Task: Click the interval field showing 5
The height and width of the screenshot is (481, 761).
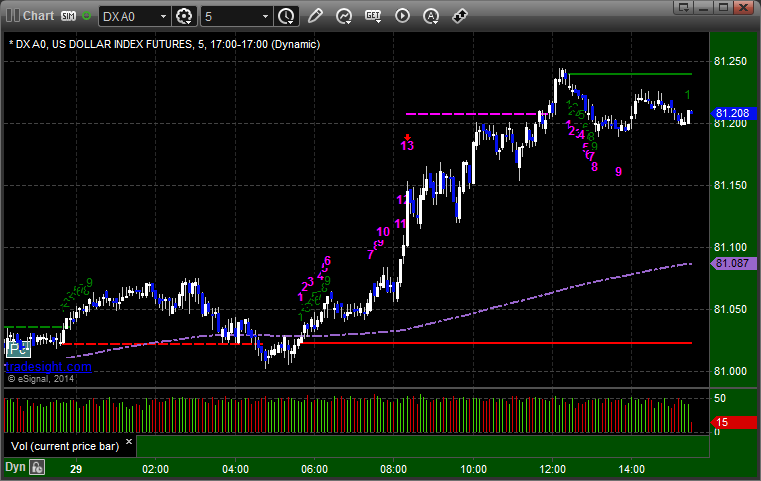Action: coord(230,17)
